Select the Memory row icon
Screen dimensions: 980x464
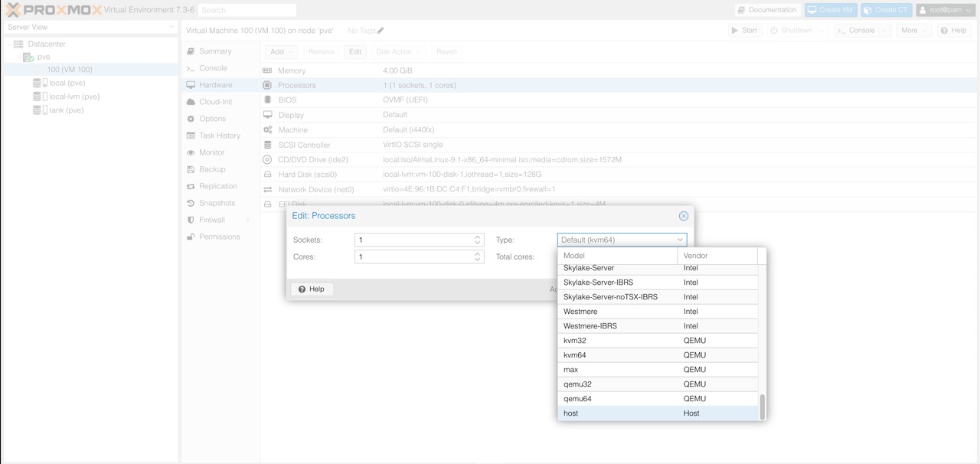pyautogui.click(x=267, y=70)
